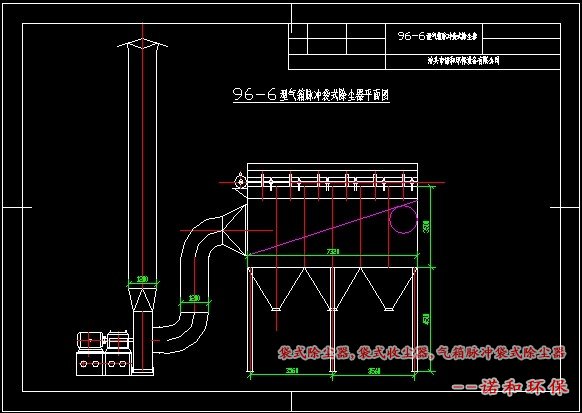Select the vertical 4500 leg height dimension
582x413 pixels.
(x=426, y=319)
